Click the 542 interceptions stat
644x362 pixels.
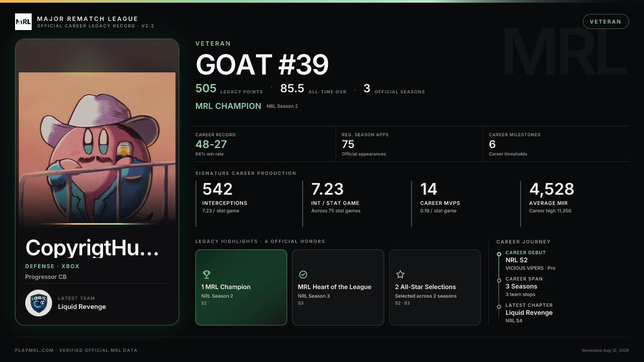[217, 189]
